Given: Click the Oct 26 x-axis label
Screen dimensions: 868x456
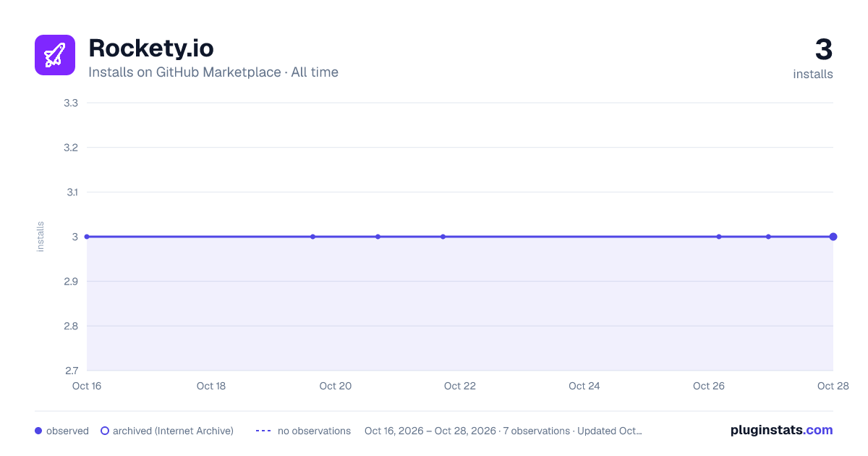Looking at the screenshot, I should (709, 386).
